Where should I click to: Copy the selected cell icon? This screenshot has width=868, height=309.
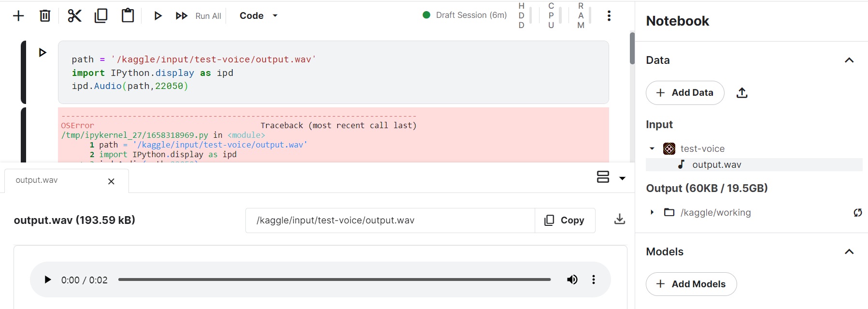click(101, 16)
